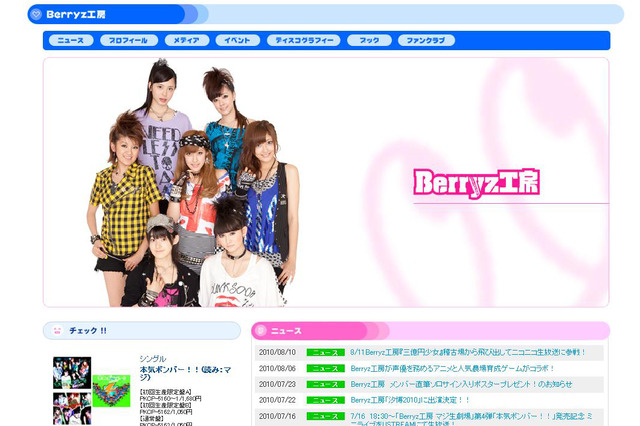Click the icon beside pink ニュース header
640x426 pixels.
[261, 331]
